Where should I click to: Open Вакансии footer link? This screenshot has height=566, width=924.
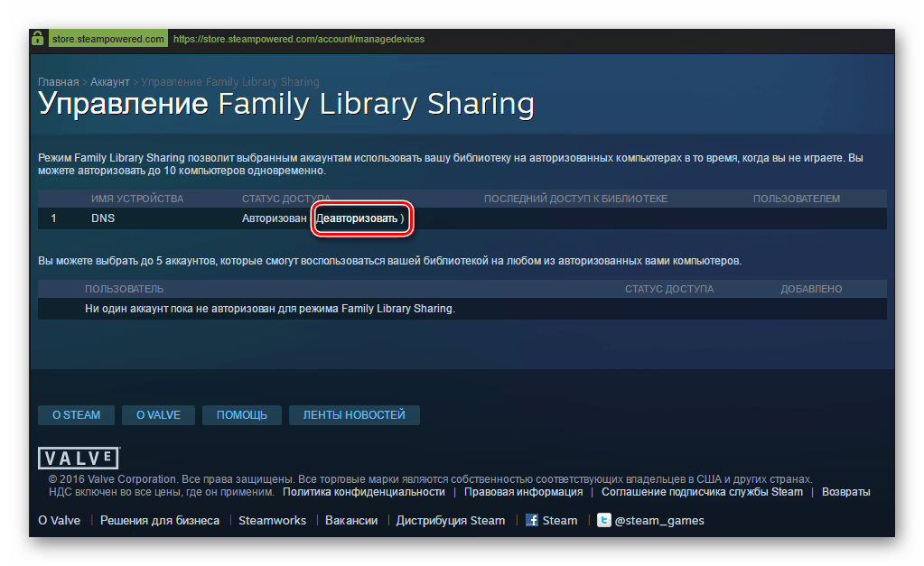click(350, 520)
